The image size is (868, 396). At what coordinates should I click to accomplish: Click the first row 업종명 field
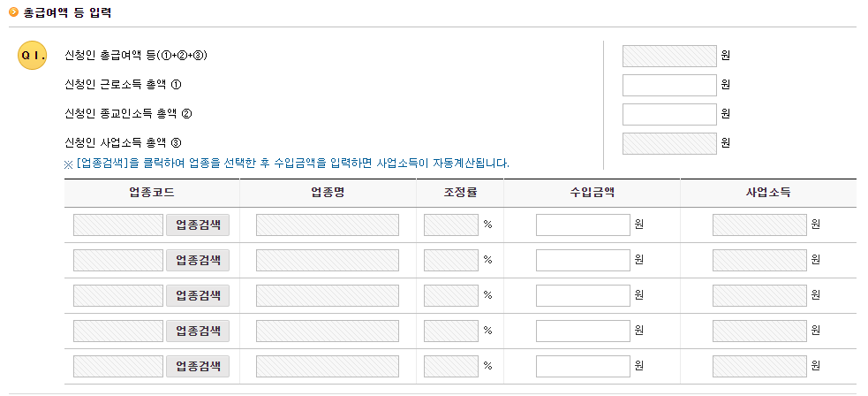pos(328,225)
